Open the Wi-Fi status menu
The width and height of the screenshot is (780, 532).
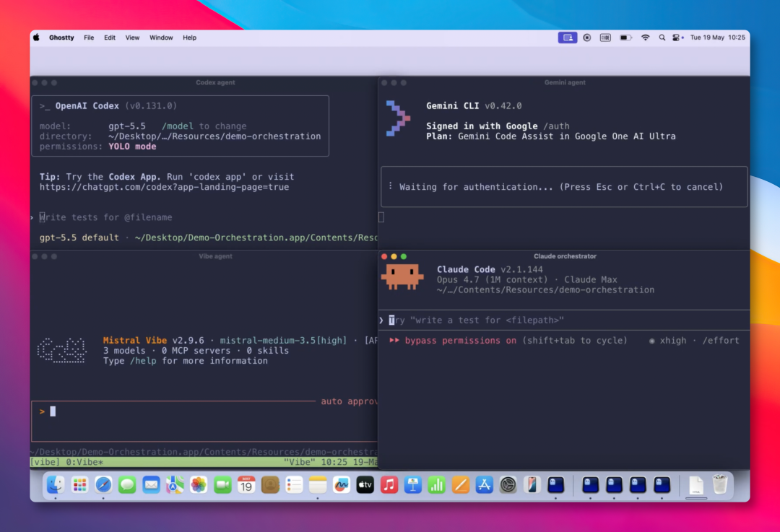pos(645,38)
